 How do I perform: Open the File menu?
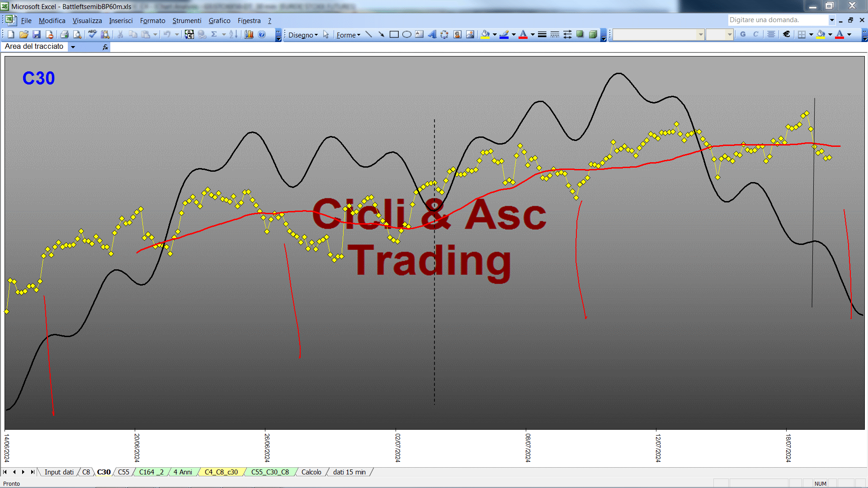(26, 21)
